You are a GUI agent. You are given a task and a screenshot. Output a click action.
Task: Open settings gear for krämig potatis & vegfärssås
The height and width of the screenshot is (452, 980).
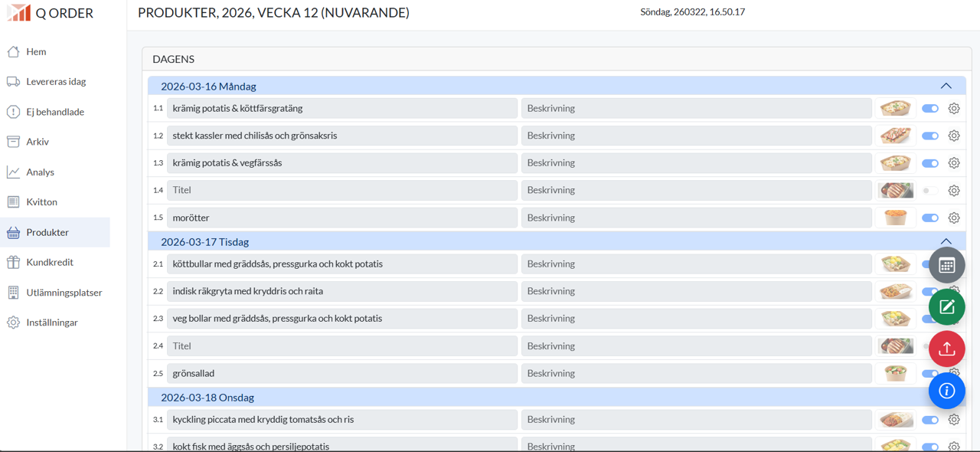click(954, 163)
